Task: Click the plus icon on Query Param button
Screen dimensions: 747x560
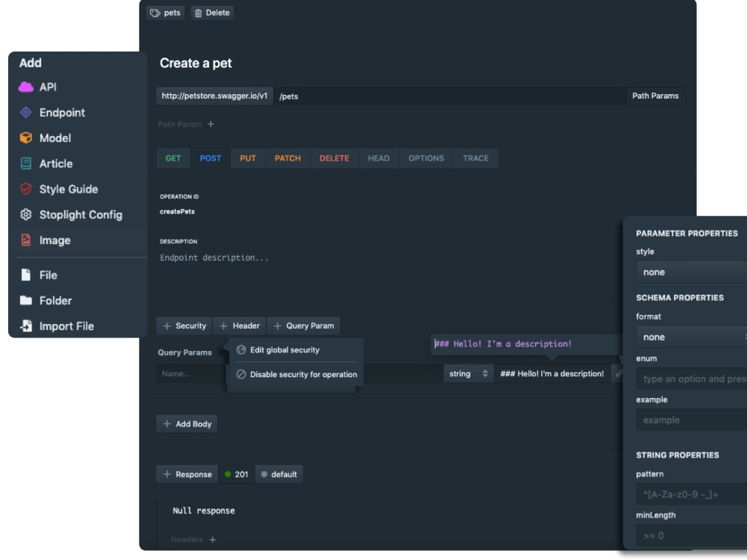Action: tap(277, 326)
